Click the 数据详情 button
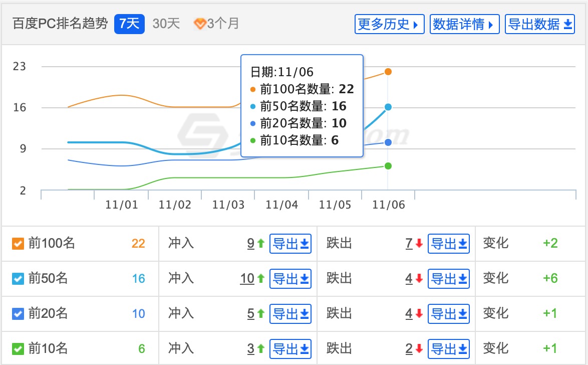 pyautogui.click(x=464, y=24)
